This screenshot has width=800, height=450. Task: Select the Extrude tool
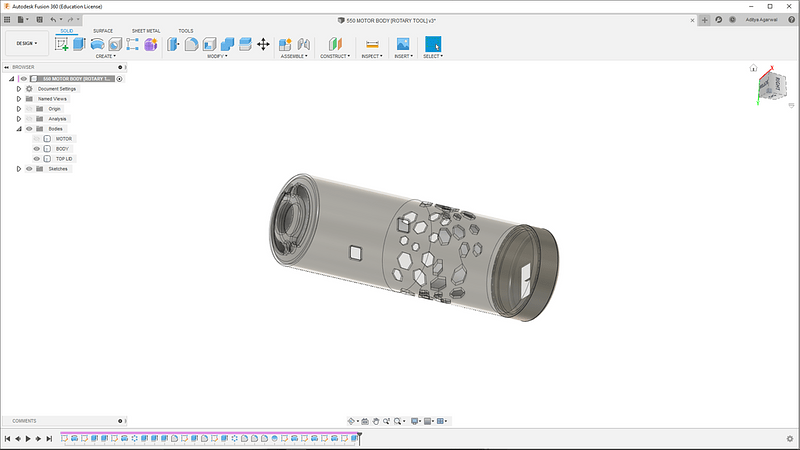pyautogui.click(x=79, y=44)
